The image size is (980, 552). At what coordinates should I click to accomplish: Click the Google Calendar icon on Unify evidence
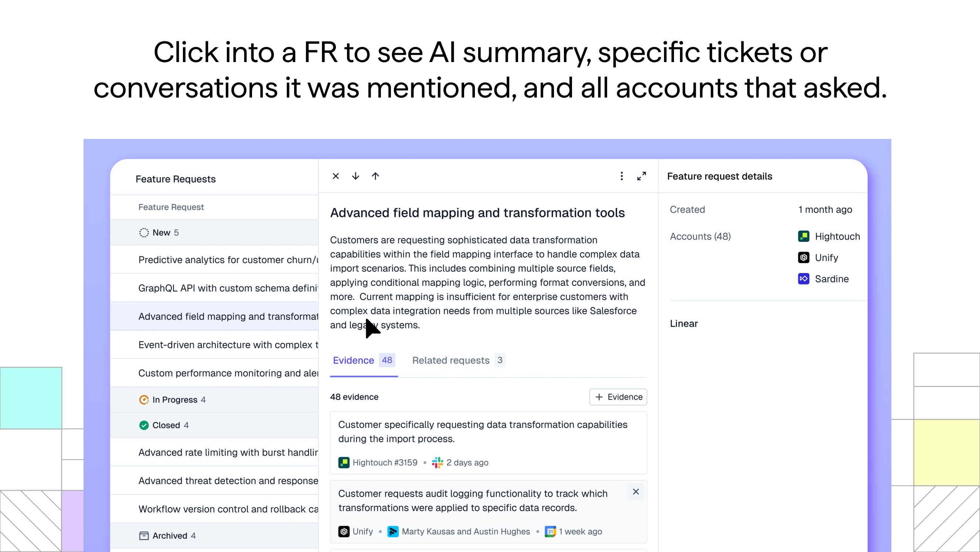pyautogui.click(x=550, y=531)
